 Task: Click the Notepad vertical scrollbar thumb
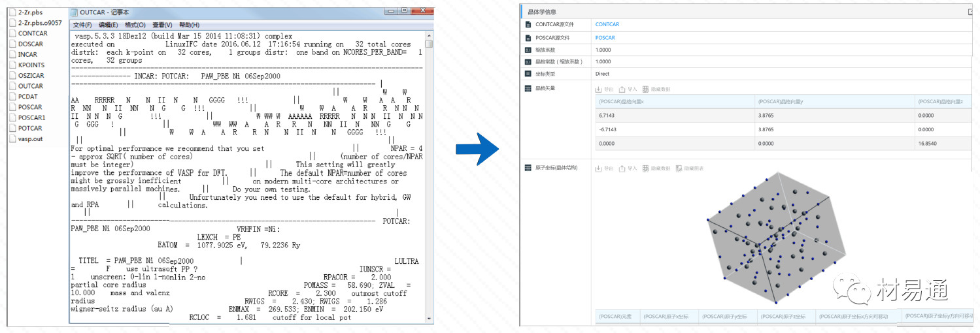click(x=429, y=44)
